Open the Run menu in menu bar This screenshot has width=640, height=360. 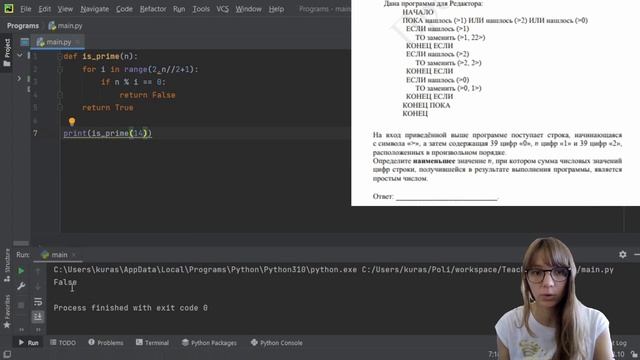(179, 9)
